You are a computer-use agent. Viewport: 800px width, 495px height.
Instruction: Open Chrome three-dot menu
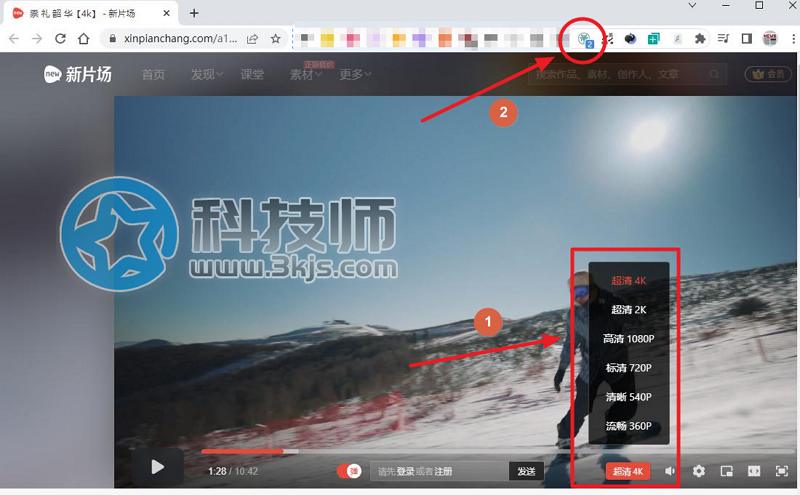pos(793,39)
